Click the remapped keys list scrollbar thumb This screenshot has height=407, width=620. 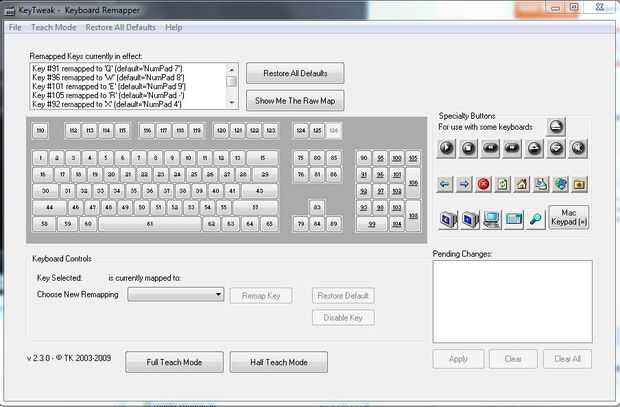232,81
